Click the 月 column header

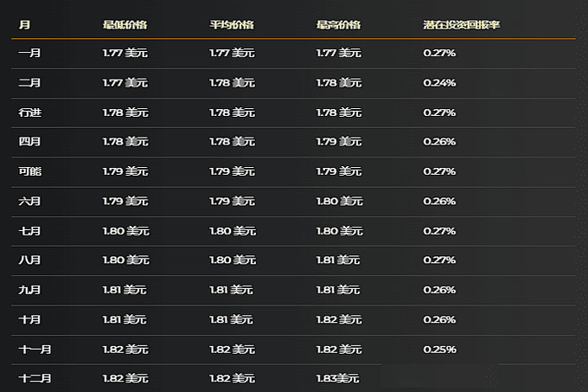24,25
